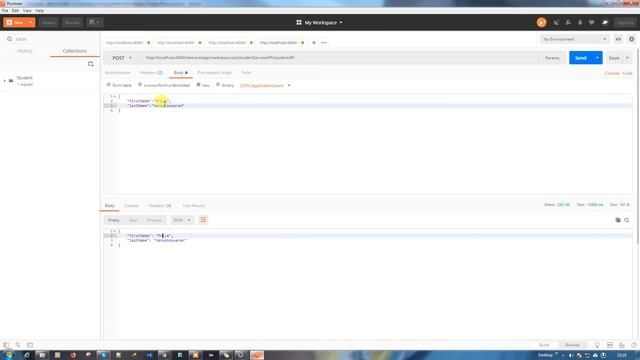Select the binary body radio button

click(x=218, y=85)
